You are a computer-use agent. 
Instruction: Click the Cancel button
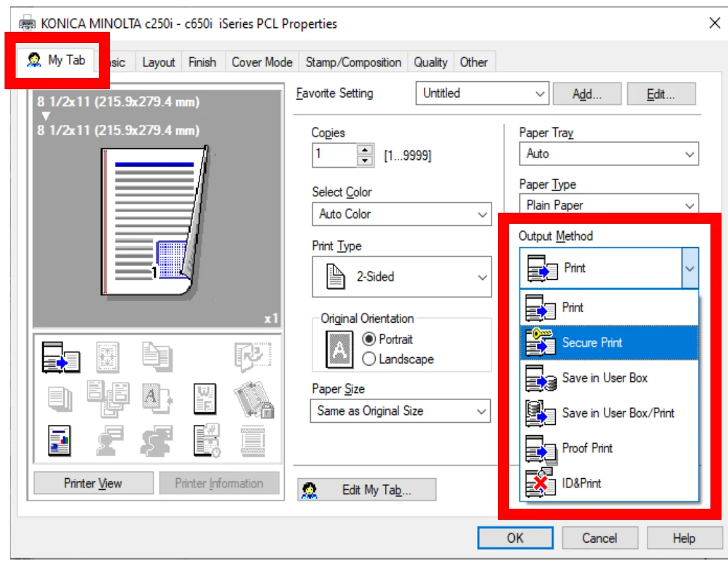coord(600,538)
